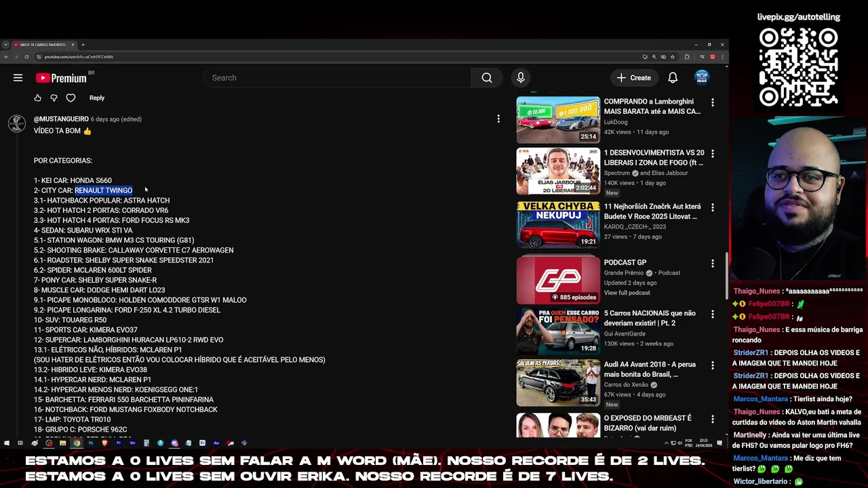
Task: Open Velka Chyba Nekupuj thumbnail
Action: (x=558, y=225)
